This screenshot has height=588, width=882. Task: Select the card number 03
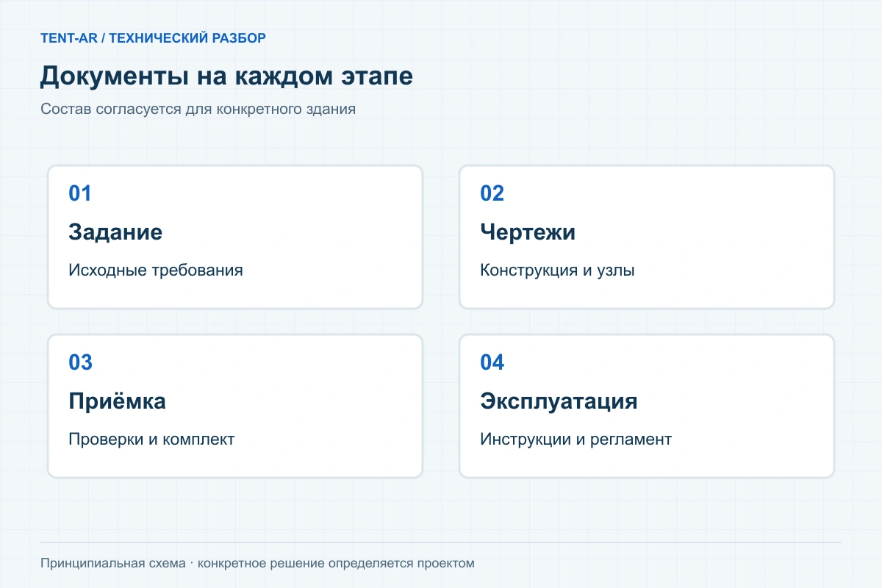click(80, 362)
